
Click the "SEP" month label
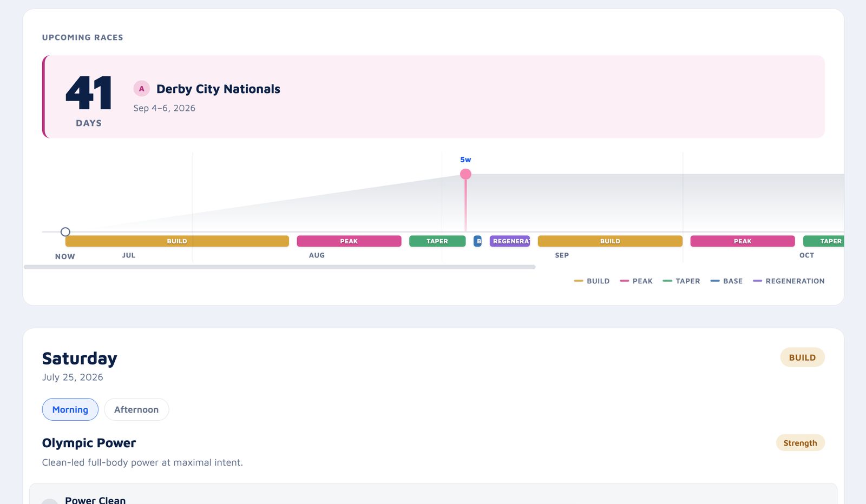pos(562,255)
